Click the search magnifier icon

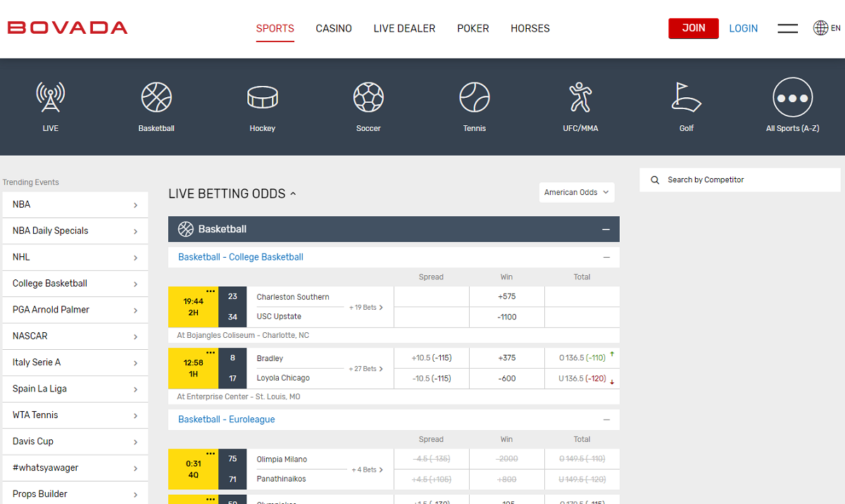click(x=655, y=180)
